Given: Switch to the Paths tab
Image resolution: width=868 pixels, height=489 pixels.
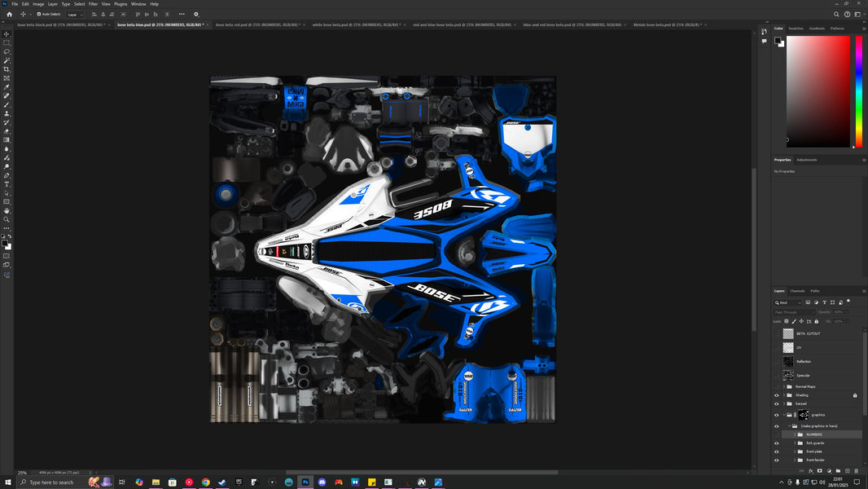Looking at the screenshot, I should point(815,291).
